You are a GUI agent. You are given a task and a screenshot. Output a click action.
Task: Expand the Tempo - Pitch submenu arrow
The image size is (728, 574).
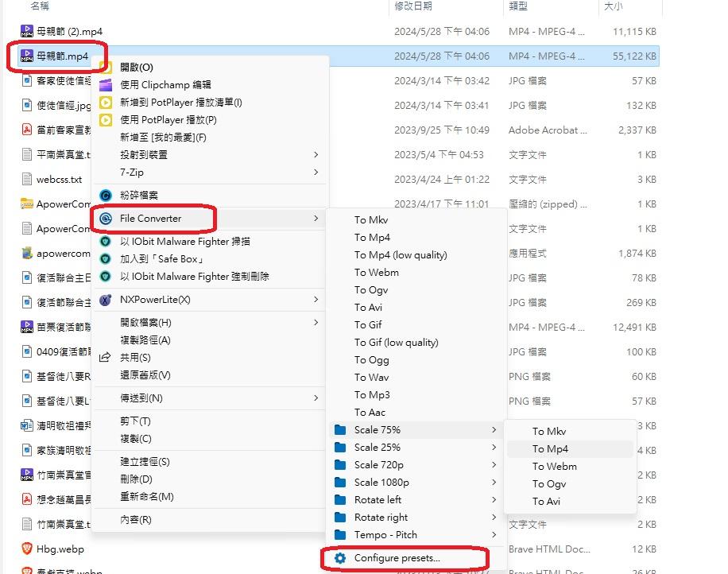click(x=494, y=535)
